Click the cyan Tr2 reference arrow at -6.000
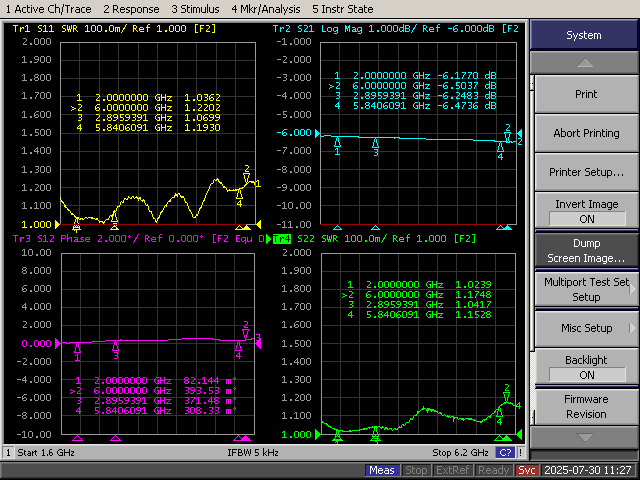 317,133
